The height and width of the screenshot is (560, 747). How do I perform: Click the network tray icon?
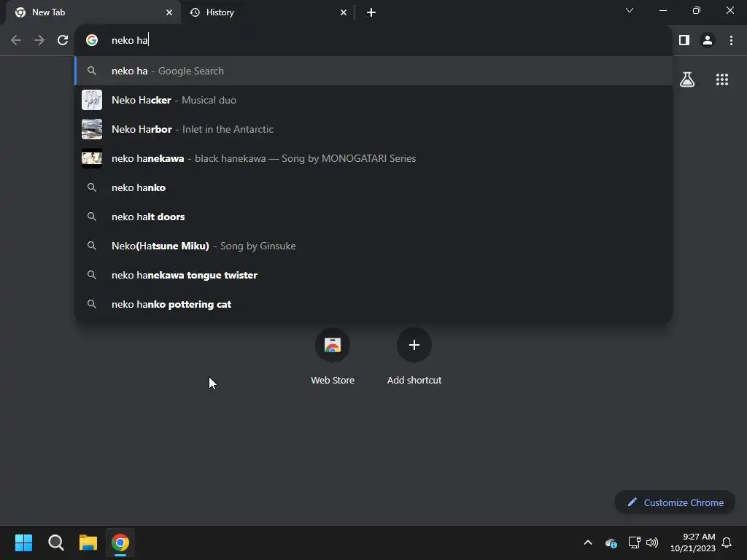(634, 542)
